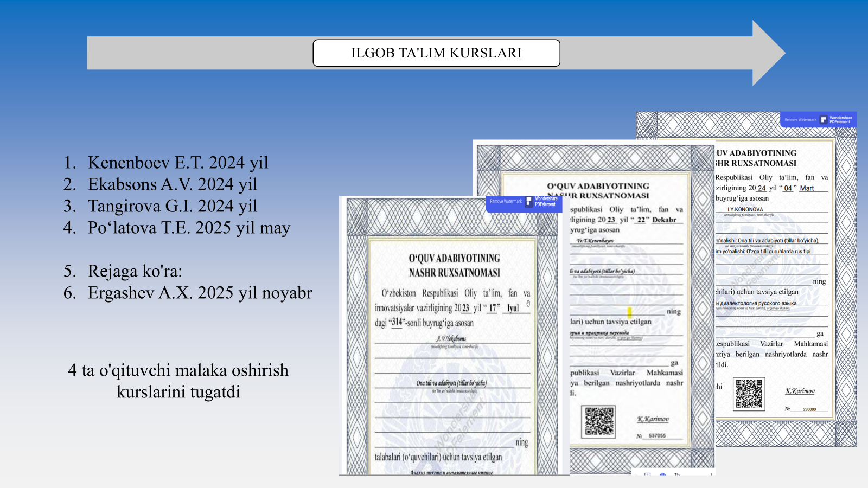Click the Po'latova T.E. 2025 yil may line
The height and width of the screenshot is (488, 868).
click(188, 228)
